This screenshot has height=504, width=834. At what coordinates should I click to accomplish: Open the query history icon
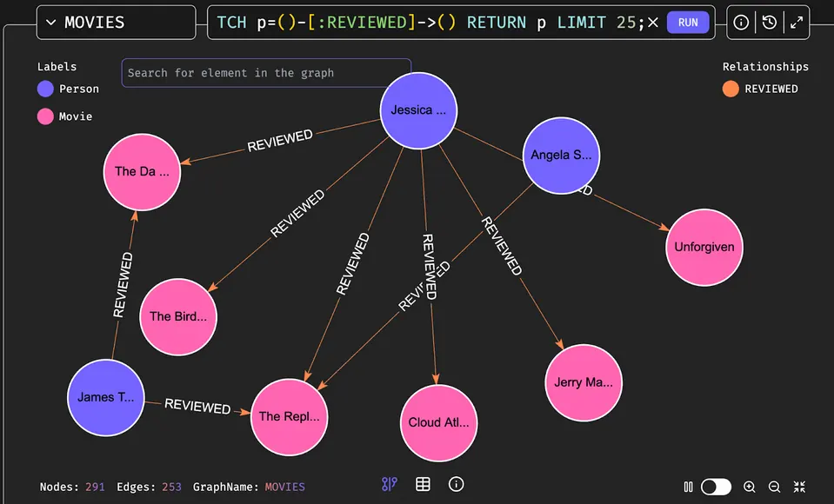769,23
